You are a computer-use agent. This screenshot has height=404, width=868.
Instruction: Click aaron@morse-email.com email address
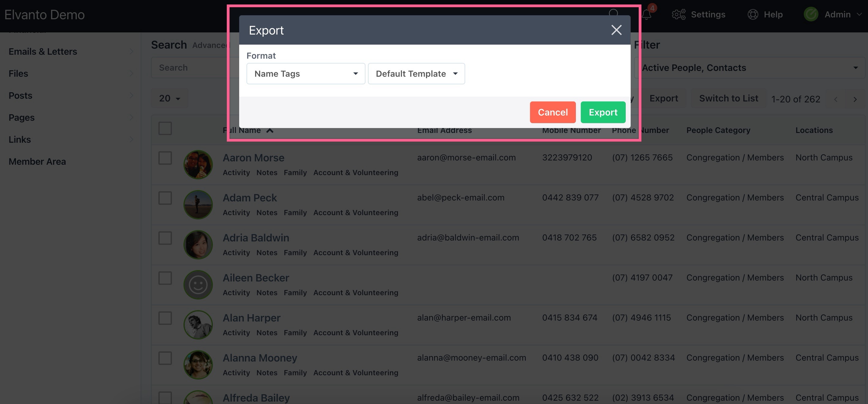pyautogui.click(x=466, y=158)
